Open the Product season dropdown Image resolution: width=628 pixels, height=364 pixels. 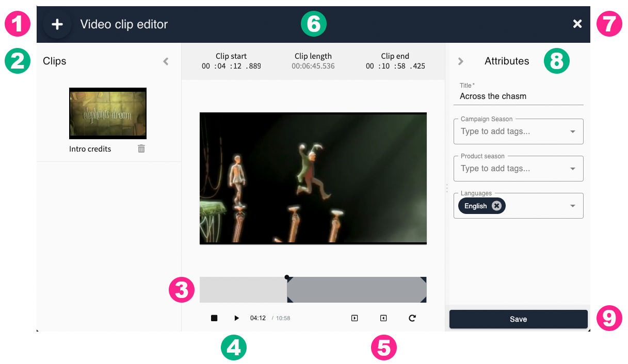(572, 169)
